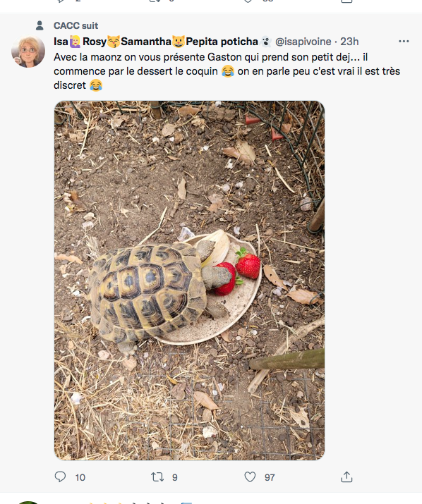Viewport: 422px width, 504px height.
Task: View the 10 replies count
Action: pos(80,477)
